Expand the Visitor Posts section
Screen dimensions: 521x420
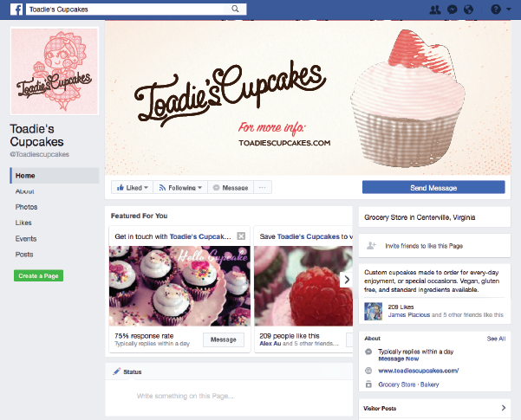pyautogui.click(x=504, y=408)
